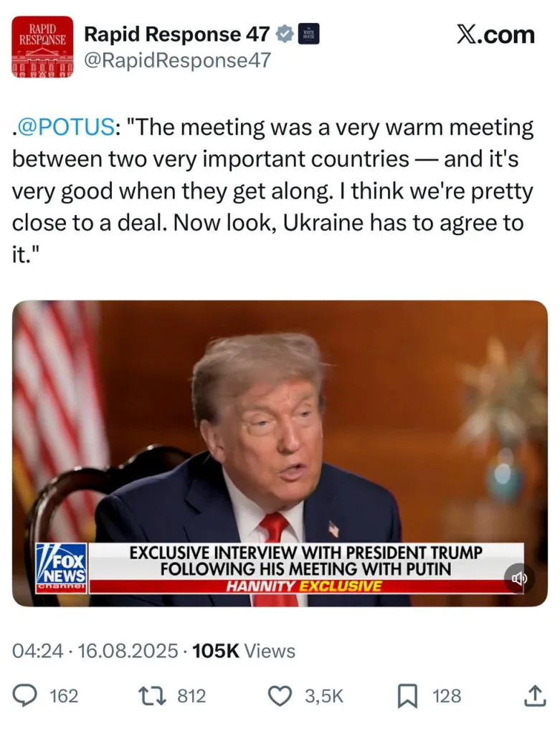560x734 pixels.
Task: Click the blue verified checkmark badge
Action: [285, 34]
